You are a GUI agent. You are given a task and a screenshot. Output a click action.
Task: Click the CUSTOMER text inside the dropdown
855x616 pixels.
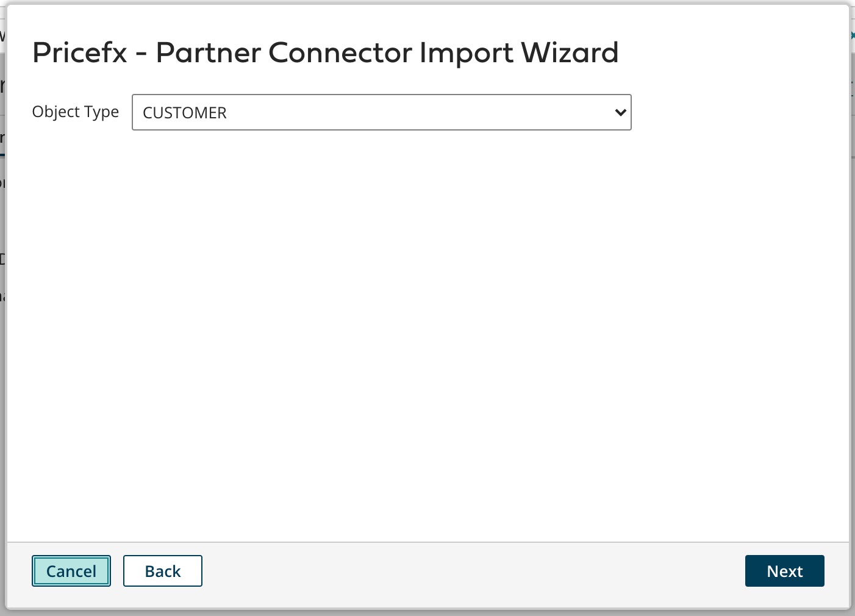[x=184, y=113]
